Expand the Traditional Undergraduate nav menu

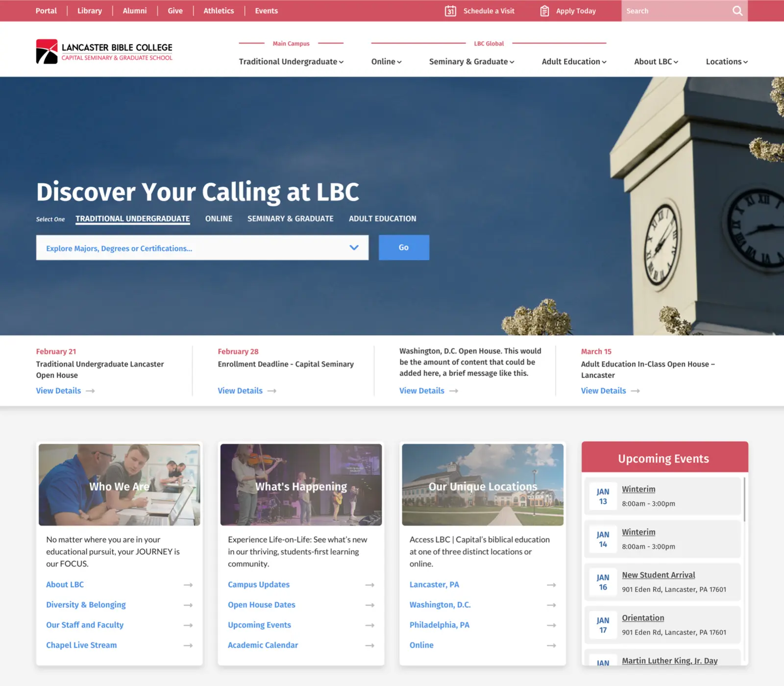pos(291,62)
